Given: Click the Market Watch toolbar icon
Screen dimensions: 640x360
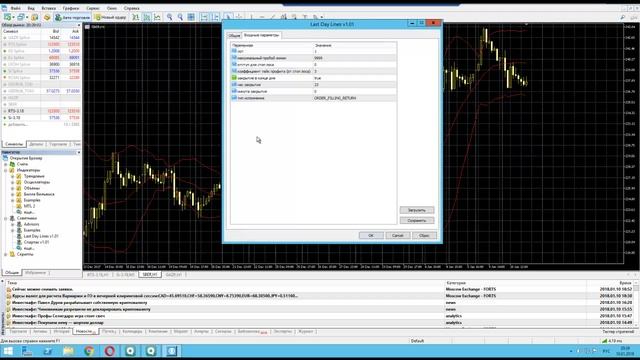Looking at the screenshot, I should click(x=35, y=17).
